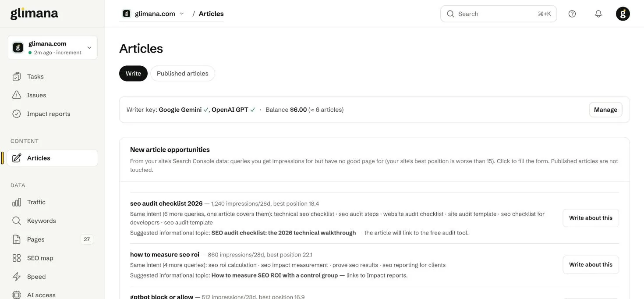Open Speed from the sidebar
Screen dimensions: 644x299
[52, 277]
